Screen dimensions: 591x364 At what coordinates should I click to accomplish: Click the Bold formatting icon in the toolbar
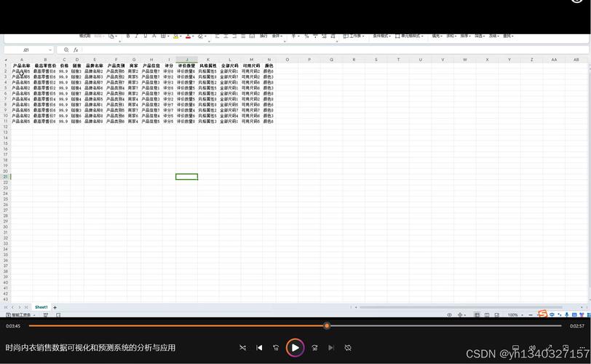(x=128, y=36)
